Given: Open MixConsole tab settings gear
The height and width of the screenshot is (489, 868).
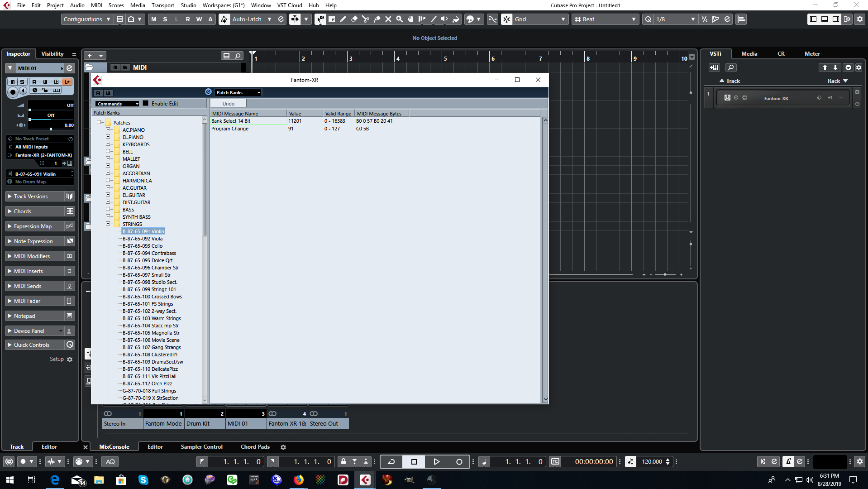Looking at the screenshot, I should pos(283,447).
